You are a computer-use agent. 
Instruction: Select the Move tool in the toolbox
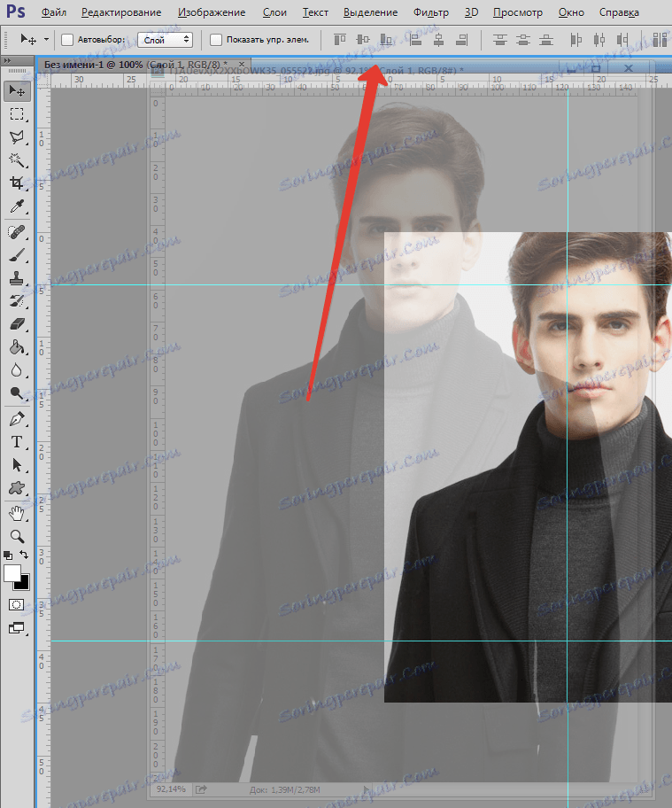pos(17,91)
